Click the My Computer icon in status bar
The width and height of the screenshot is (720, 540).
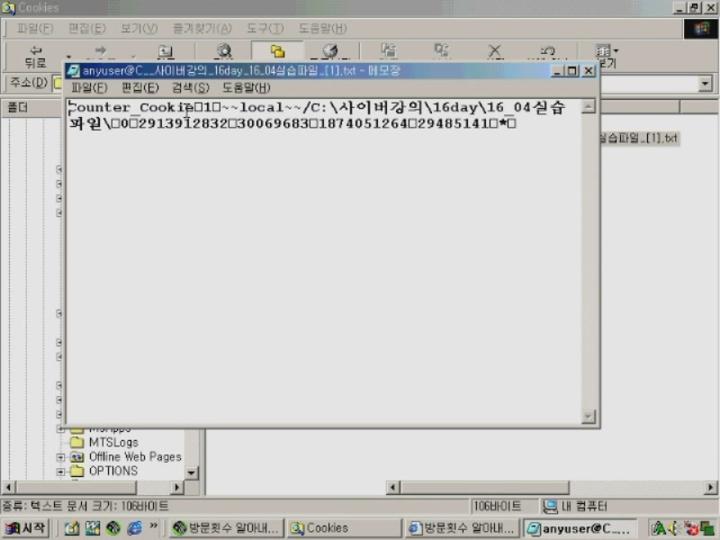click(550, 506)
